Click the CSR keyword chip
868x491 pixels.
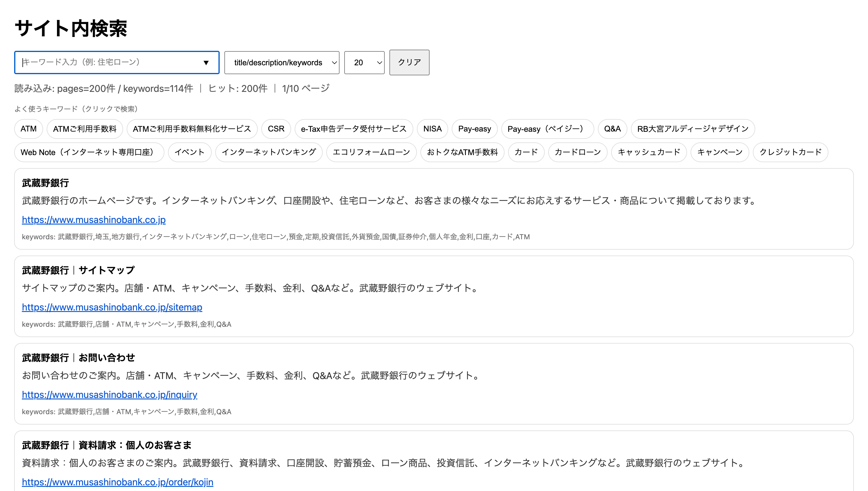[x=276, y=129]
